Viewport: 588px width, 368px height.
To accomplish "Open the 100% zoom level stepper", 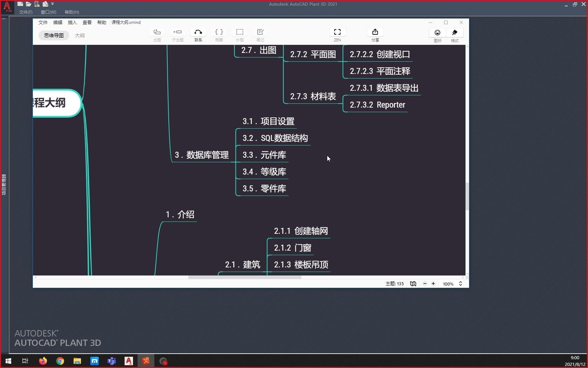I will (x=461, y=284).
